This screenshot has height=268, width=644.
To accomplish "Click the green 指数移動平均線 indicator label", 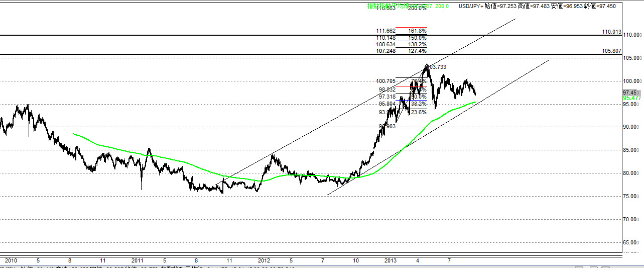I will click(387, 6).
